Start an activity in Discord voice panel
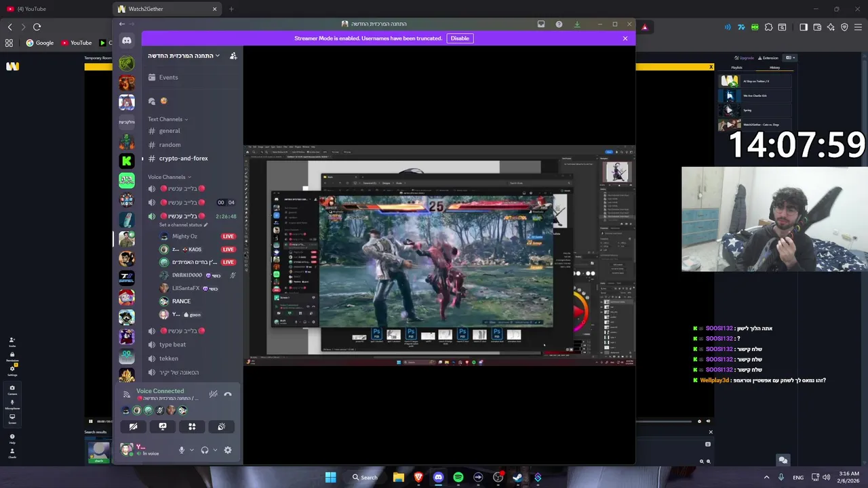Image resolution: width=868 pixels, height=488 pixels. tap(192, 426)
